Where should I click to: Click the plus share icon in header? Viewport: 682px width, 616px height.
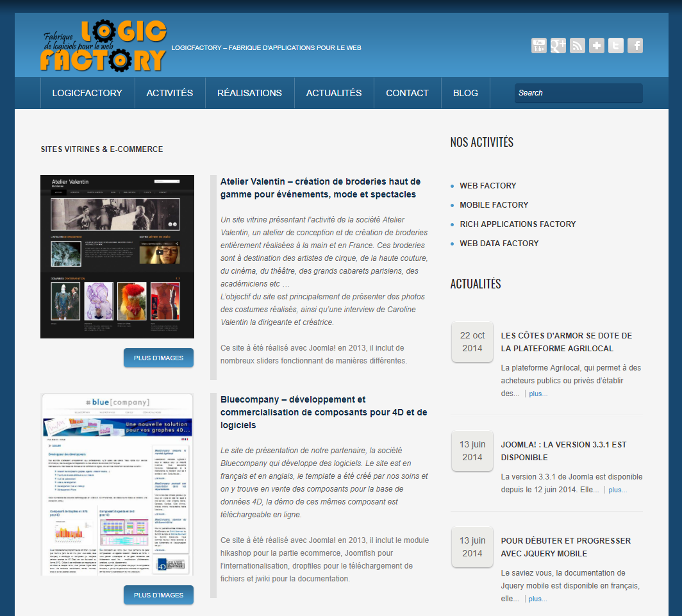pyautogui.click(x=597, y=46)
